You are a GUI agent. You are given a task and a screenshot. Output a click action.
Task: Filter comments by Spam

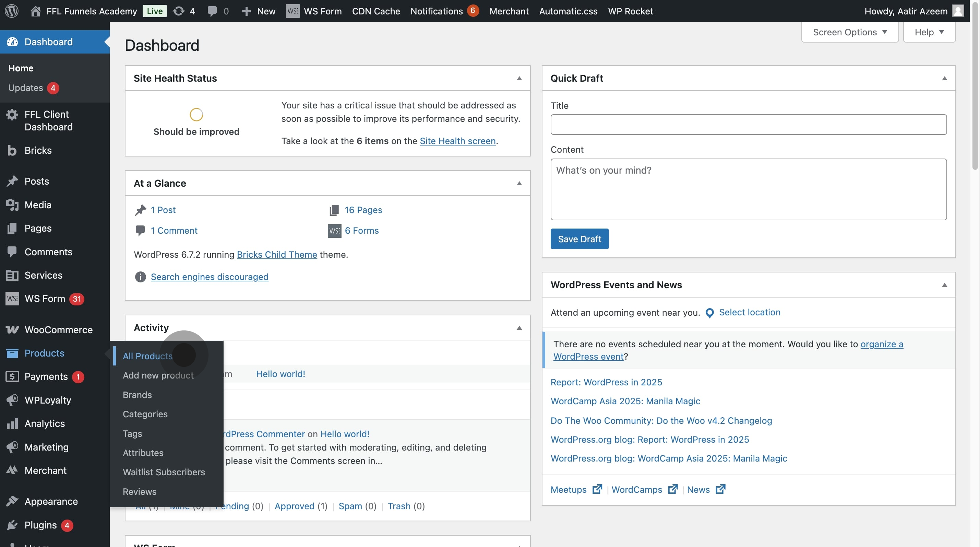350,506
